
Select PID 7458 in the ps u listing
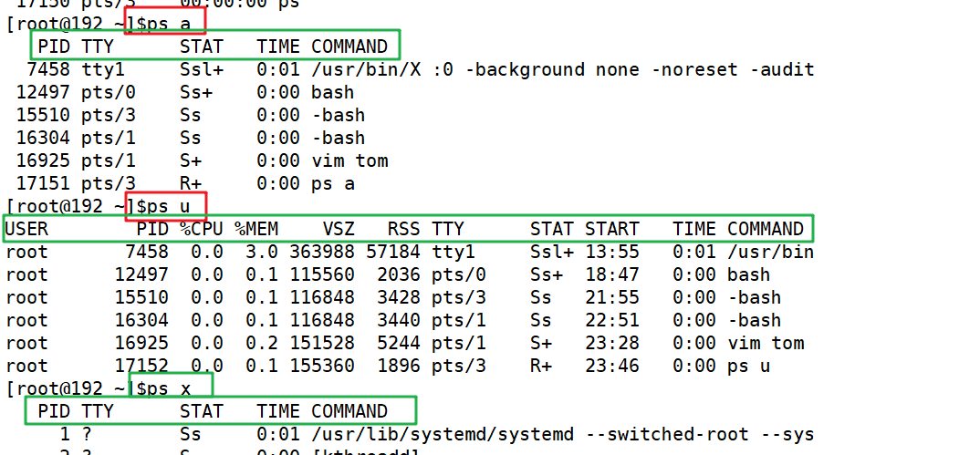tap(147, 253)
